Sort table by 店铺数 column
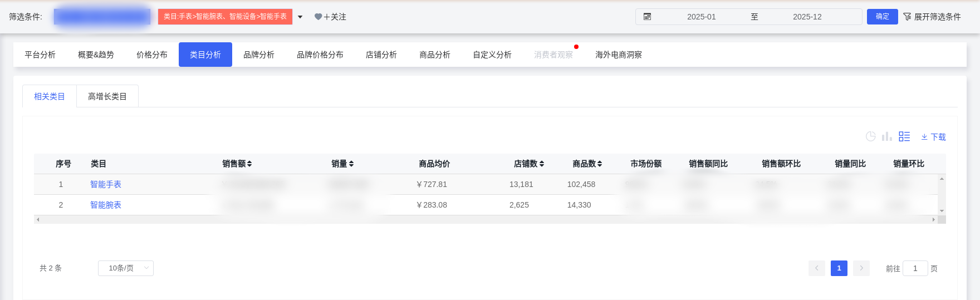This screenshot has height=300, width=980. (x=542, y=164)
